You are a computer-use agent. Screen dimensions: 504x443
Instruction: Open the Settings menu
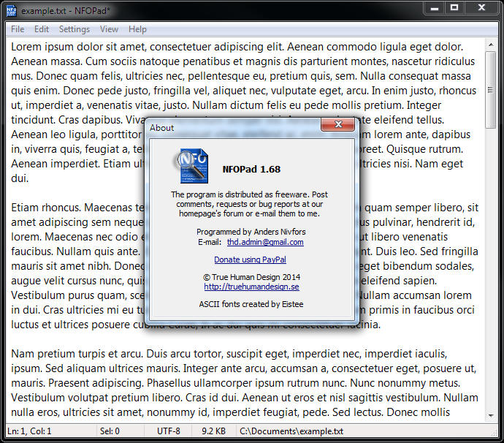pyautogui.click(x=75, y=29)
